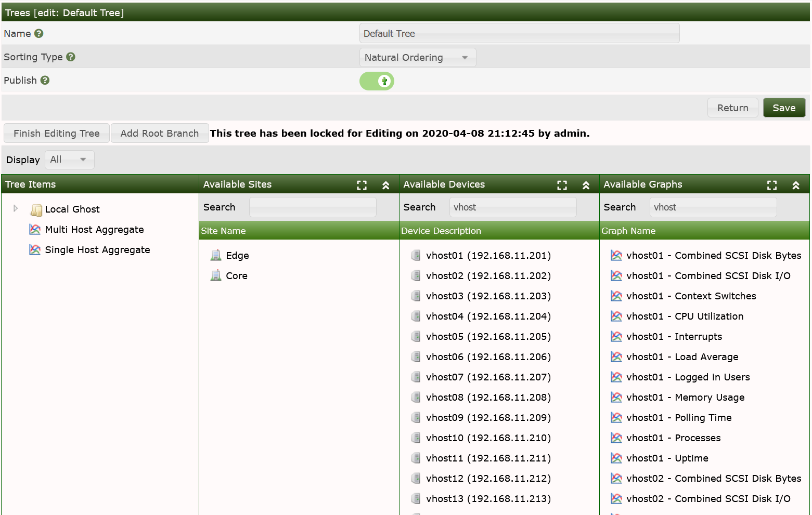Click the help icon beside Sorting Type
The image size is (812, 515).
pyautogui.click(x=71, y=57)
